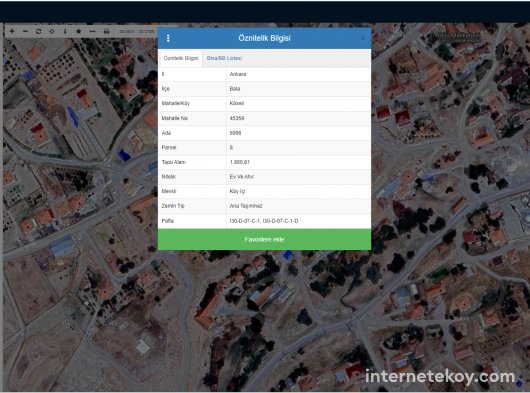Click the Mahalle No value 45359
This screenshot has width=530, height=393.
click(x=237, y=118)
